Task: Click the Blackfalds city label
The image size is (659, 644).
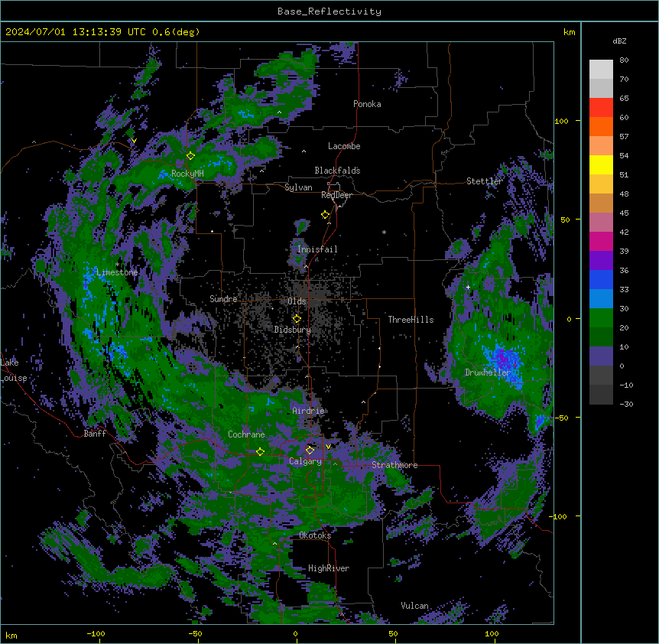Action: (337, 171)
